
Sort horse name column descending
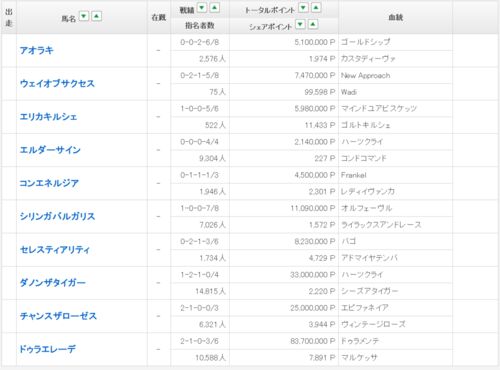click(x=84, y=16)
